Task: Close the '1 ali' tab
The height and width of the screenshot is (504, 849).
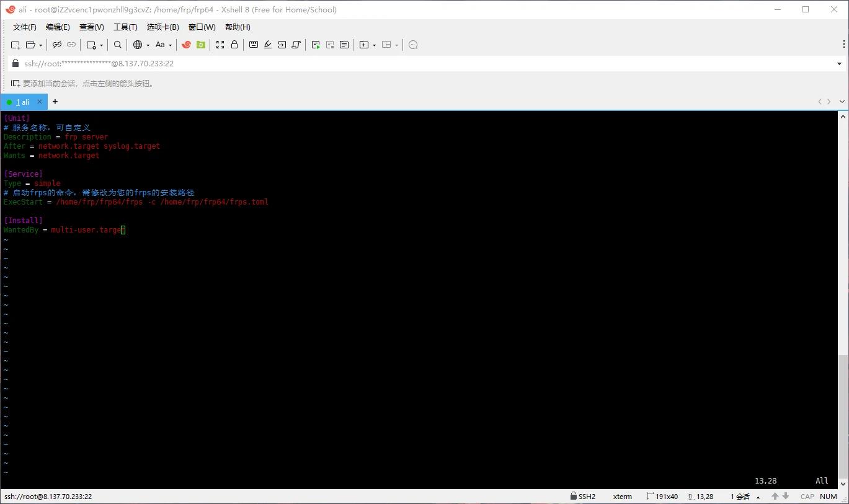Action: [40, 102]
